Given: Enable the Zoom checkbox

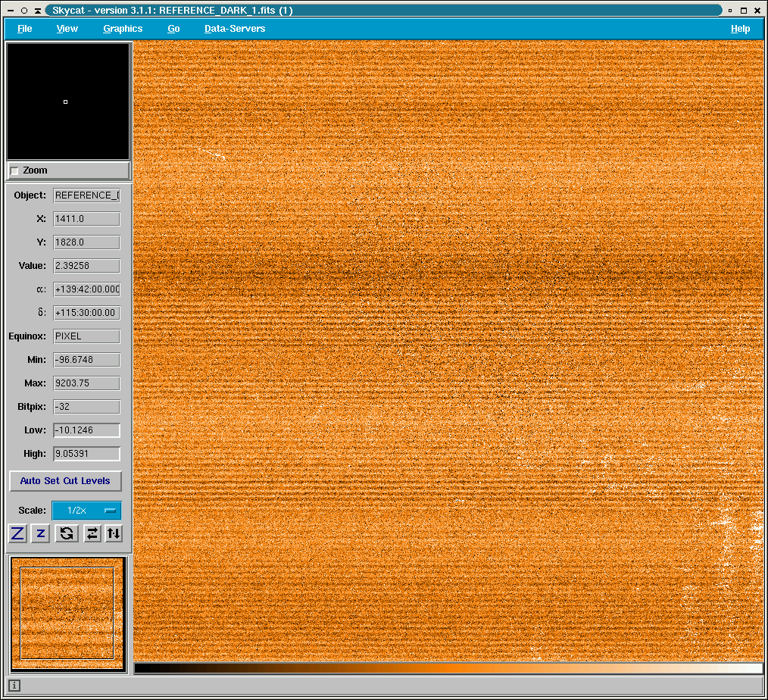Looking at the screenshot, I should 14,171.
